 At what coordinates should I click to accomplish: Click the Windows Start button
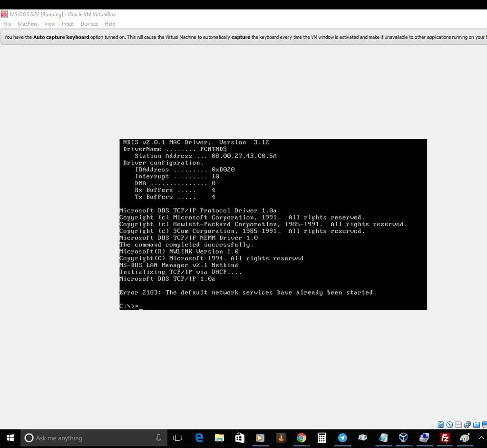(x=10, y=438)
